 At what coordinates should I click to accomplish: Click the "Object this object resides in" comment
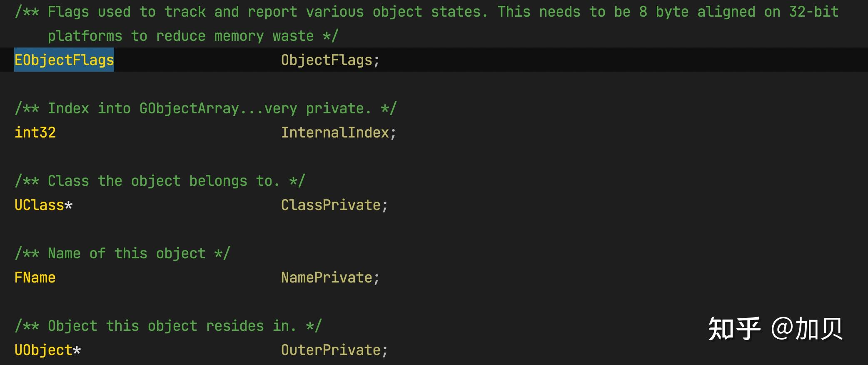(168, 326)
